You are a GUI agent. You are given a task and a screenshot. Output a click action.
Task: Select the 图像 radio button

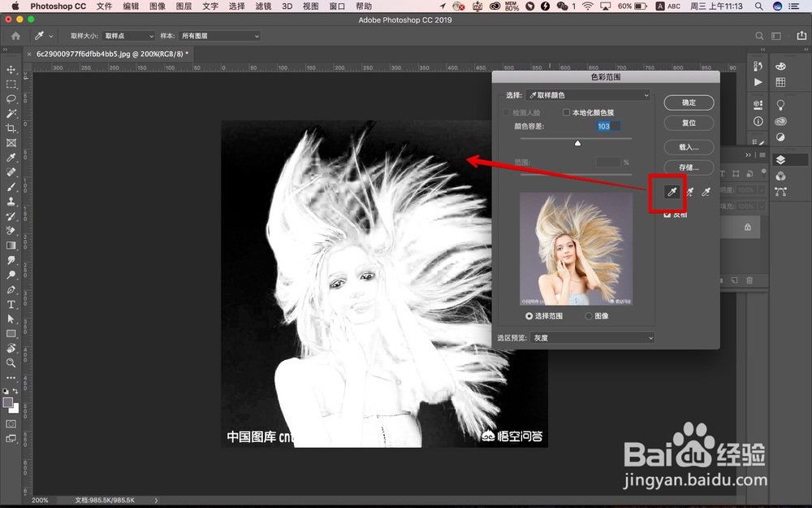588,316
